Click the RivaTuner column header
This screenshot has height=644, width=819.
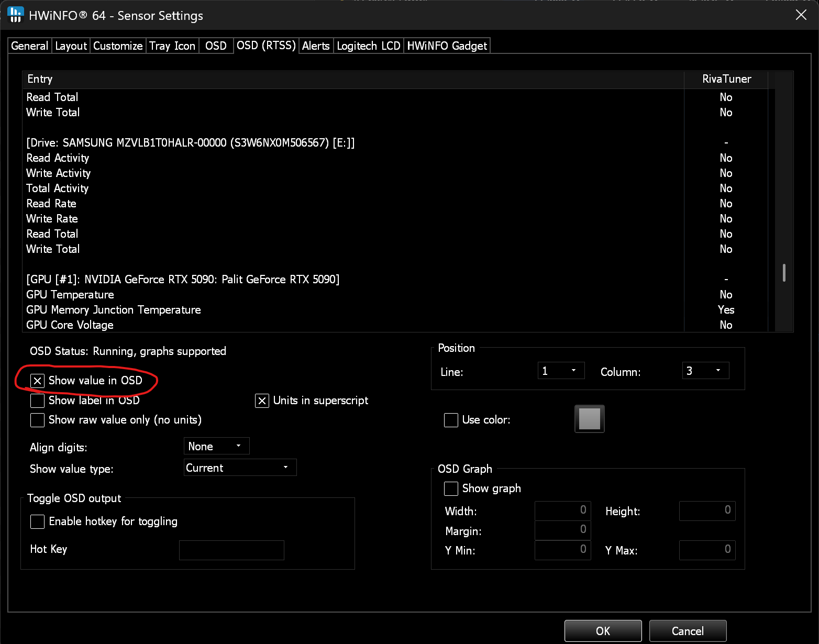coord(726,79)
